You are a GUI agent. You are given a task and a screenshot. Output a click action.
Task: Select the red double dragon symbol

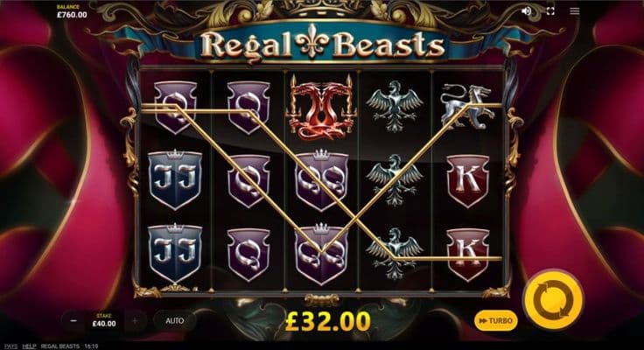321,107
